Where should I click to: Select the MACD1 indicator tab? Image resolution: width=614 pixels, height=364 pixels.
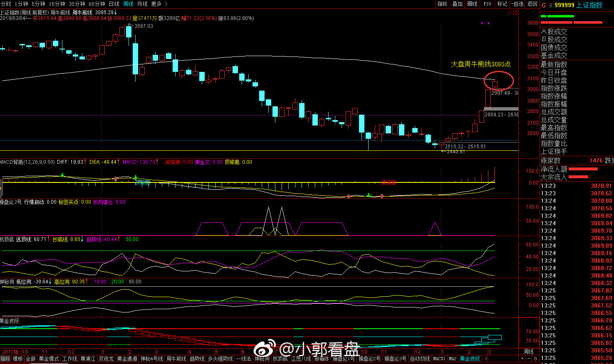439,359
